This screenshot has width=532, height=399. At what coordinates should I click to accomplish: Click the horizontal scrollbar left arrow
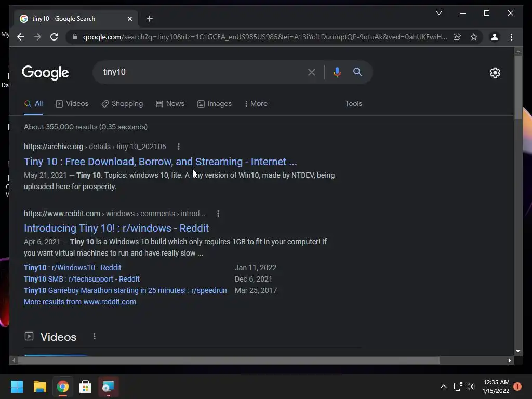pos(13,361)
